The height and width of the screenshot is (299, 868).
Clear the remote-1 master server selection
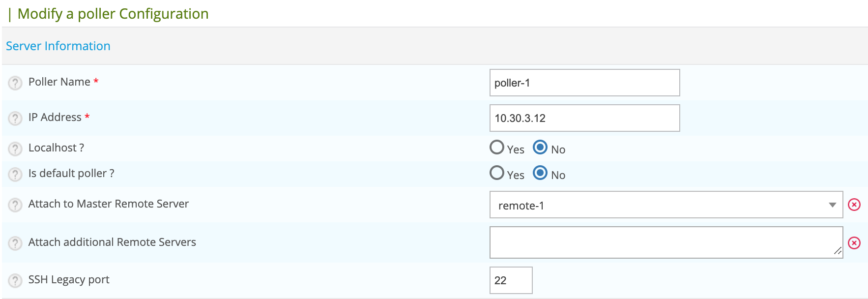click(x=854, y=205)
